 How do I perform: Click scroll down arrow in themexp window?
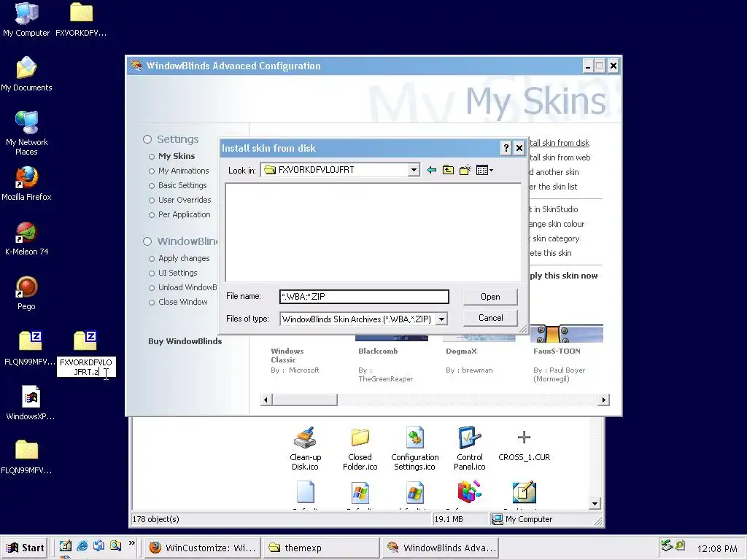tap(595, 503)
